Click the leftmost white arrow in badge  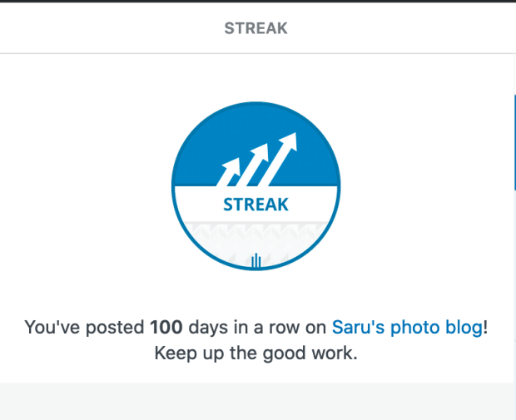226,171
